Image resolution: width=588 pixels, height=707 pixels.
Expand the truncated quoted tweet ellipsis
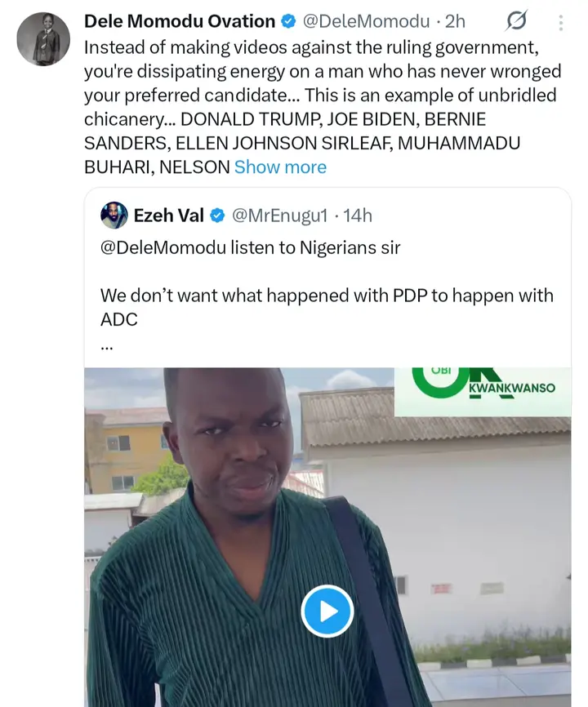[x=107, y=344]
